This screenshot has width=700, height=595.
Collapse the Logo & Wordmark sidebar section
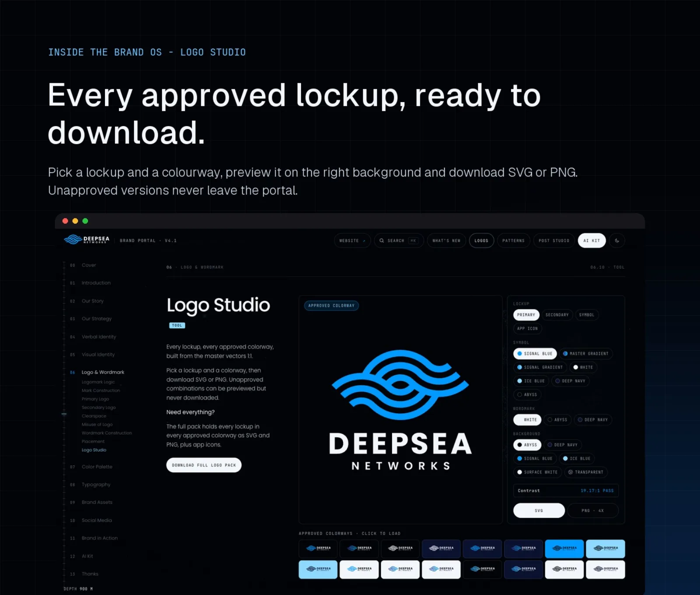click(x=103, y=372)
